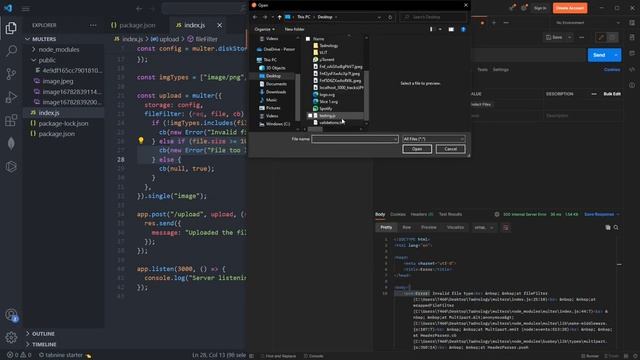
Task: Click the network globe icon beside response status
Action: click(x=497, y=214)
